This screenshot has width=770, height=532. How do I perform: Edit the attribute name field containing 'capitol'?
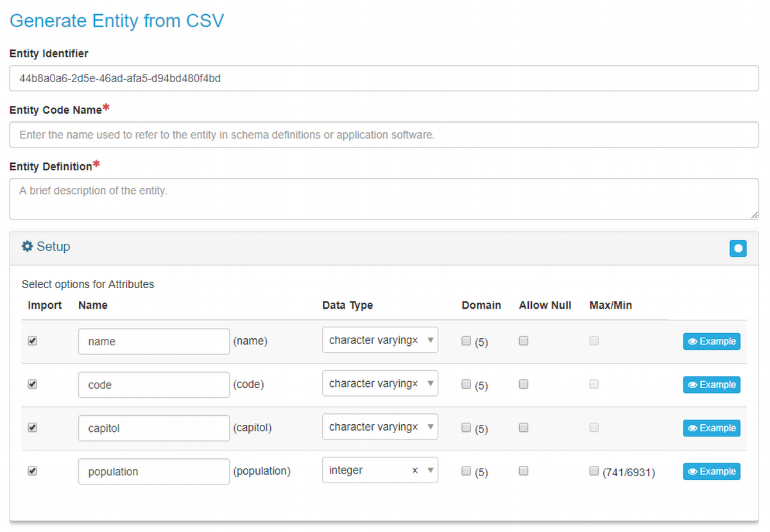154,428
